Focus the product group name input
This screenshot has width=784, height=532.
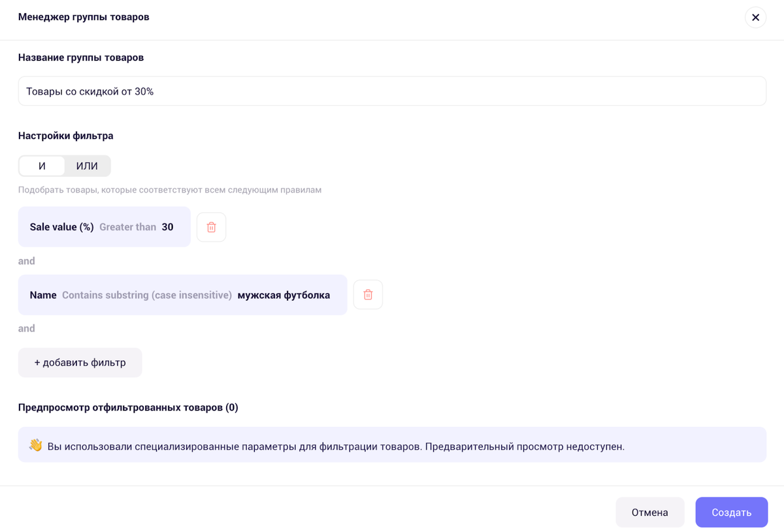[x=392, y=91]
